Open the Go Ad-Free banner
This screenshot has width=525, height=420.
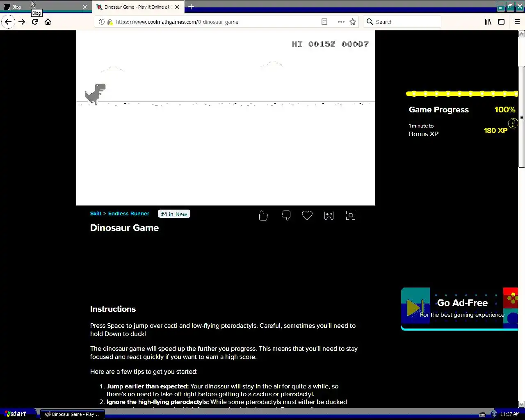tap(459, 308)
